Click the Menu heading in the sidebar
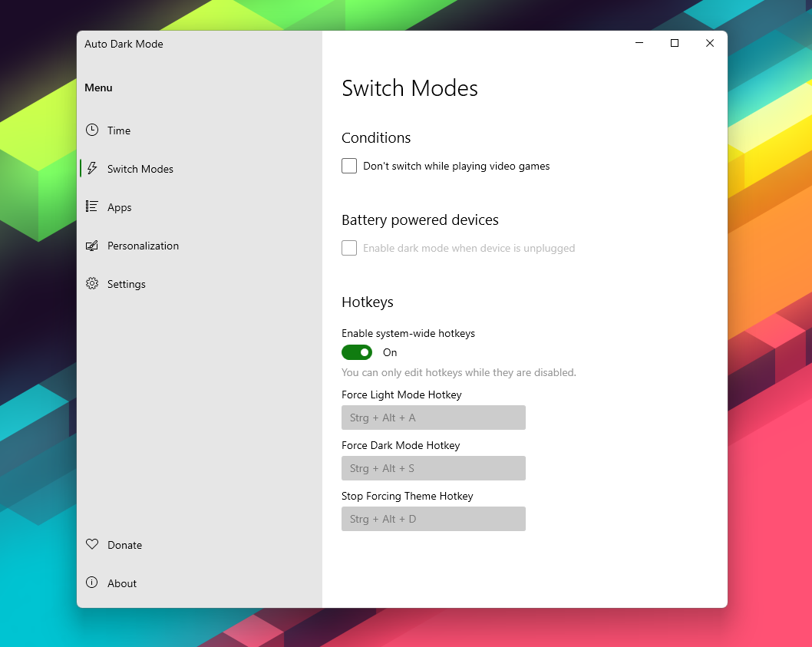812x647 pixels. (x=98, y=87)
